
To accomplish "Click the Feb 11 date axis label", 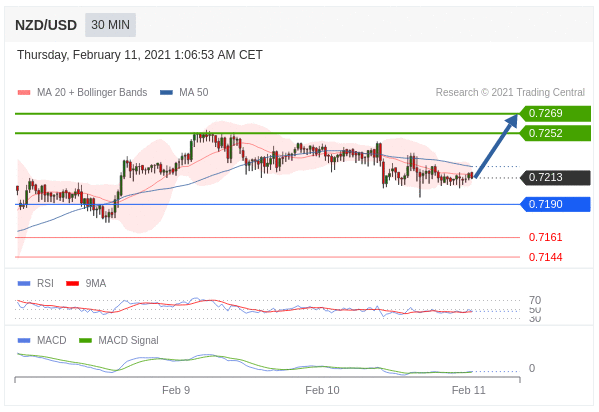I will [468, 390].
